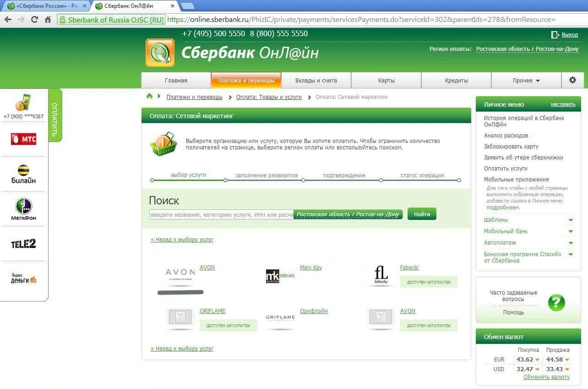
Task: Open a new browser tab
Action: pos(187,6)
